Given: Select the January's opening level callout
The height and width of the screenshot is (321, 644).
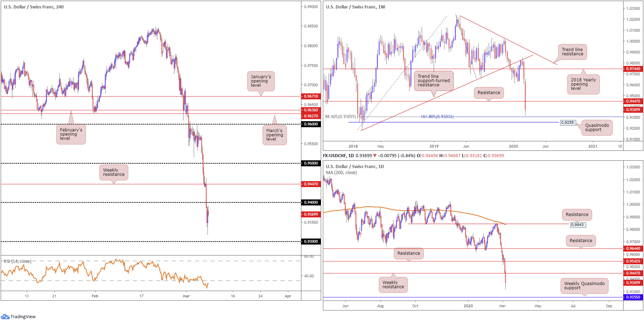Looking at the screenshot, I should pyautogui.click(x=261, y=81).
